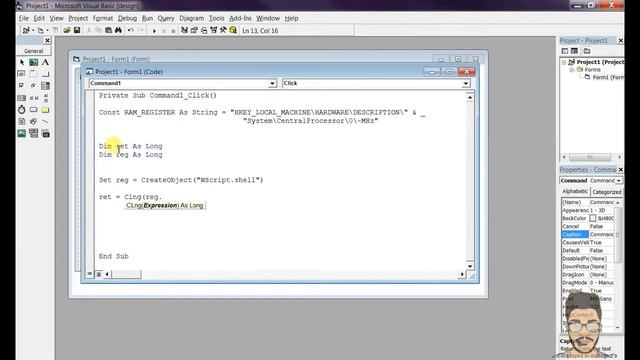The image size is (640, 360).
Task: Open the Object Browser toolbar icon
Action: [213, 30]
